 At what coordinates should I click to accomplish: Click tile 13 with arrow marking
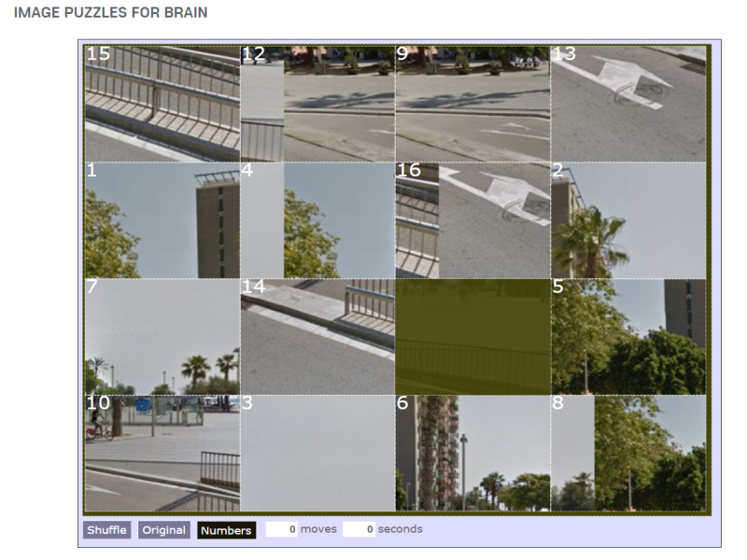[x=628, y=104]
